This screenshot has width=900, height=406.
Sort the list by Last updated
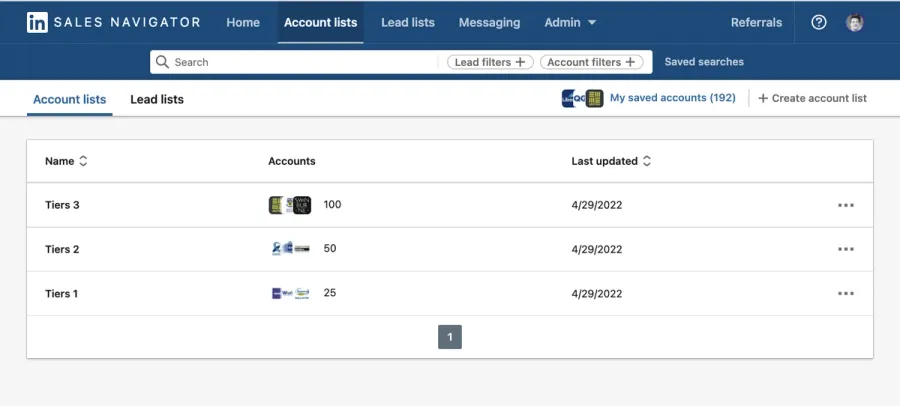coord(611,161)
